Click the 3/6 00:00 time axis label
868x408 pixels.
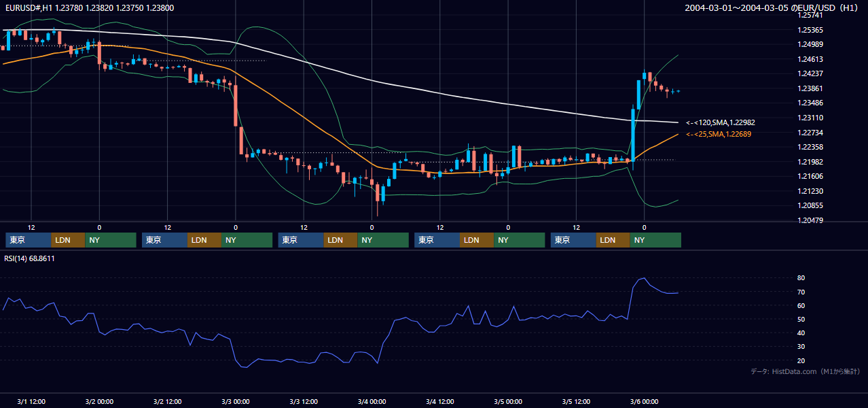645,401
